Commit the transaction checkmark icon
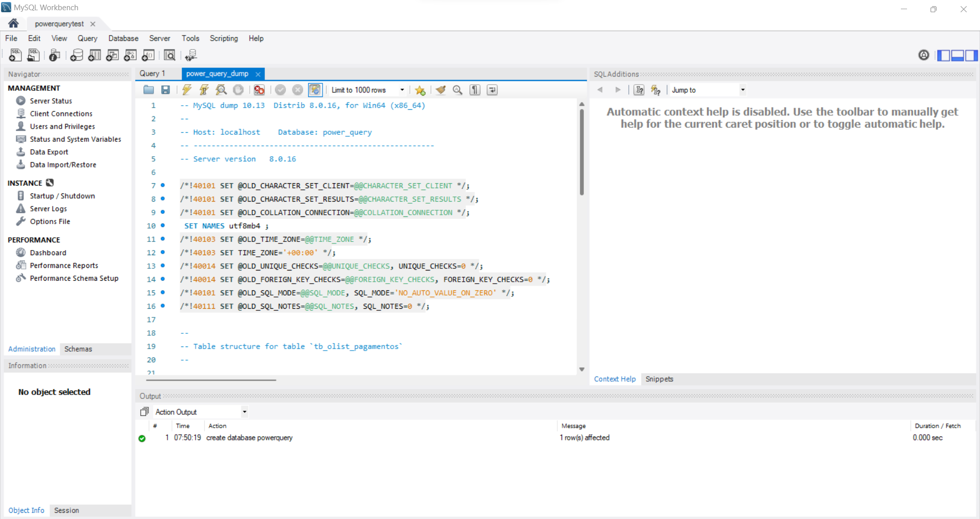Screen dimensions: 980x519 [280, 90]
